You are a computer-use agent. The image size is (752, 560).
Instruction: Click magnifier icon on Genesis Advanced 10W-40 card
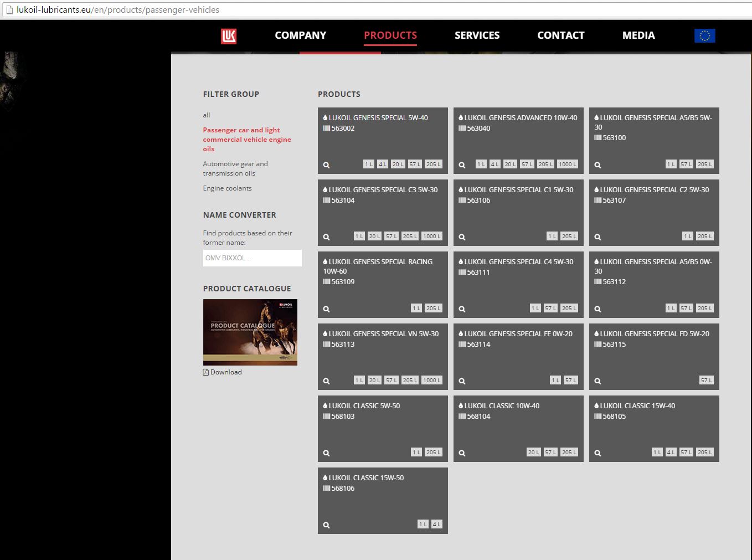pyautogui.click(x=462, y=165)
